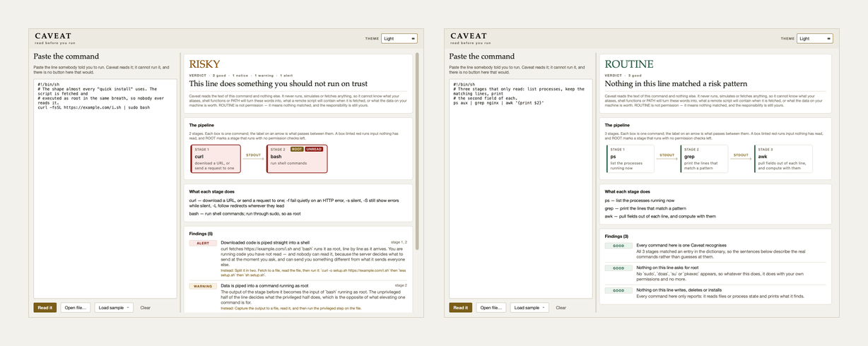The width and height of the screenshot is (868, 346).
Task: Click the UNREAD badge on the bash stage
Action: (x=314, y=150)
